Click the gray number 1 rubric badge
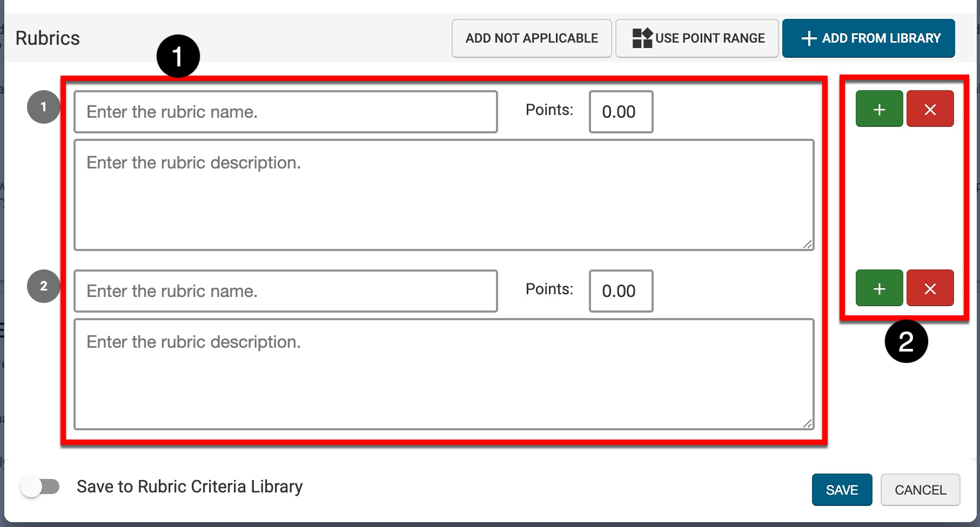 43,107
